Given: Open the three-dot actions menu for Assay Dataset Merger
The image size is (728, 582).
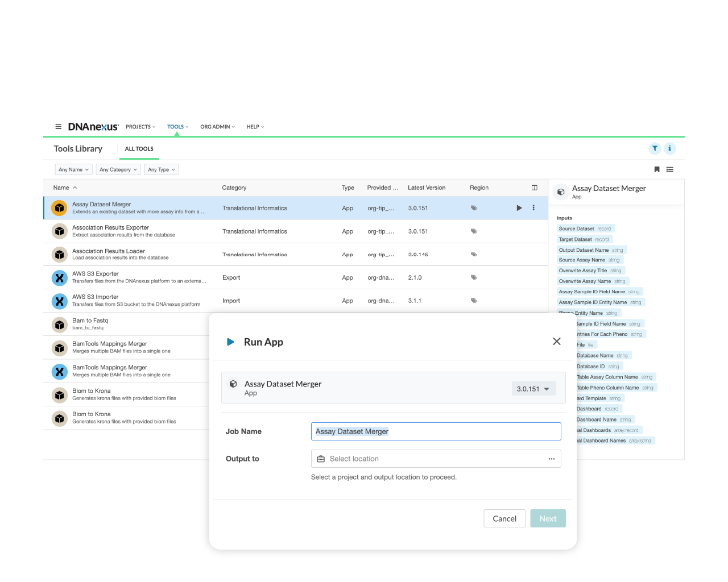Looking at the screenshot, I should click(533, 208).
